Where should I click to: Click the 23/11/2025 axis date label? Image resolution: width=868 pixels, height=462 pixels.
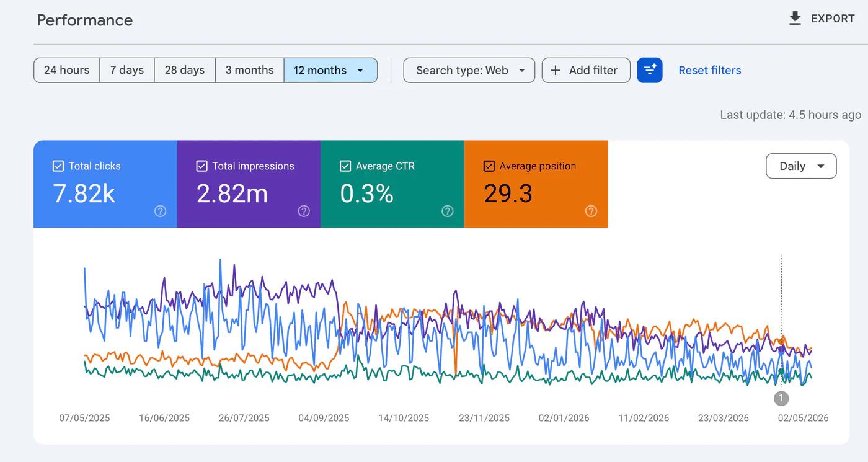[484, 418]
